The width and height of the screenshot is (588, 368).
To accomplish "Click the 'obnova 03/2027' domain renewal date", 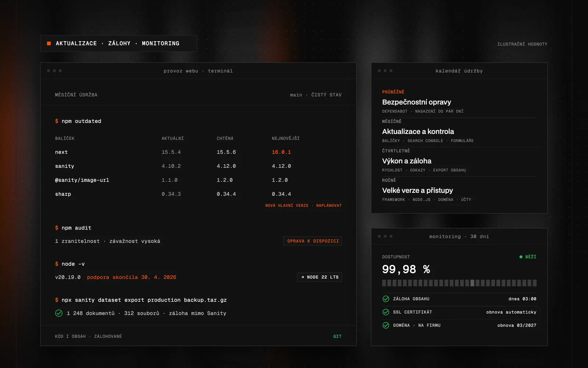I will (x=517, y=325).
